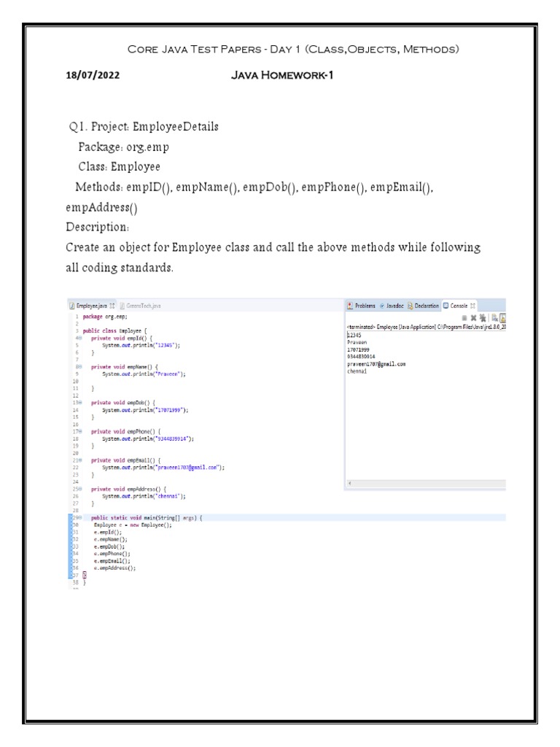This screenshot has width=560, height=747.
Task: Click the 'public class Employee {' code line
Action: pyautogui.click(x=114, y=330)
